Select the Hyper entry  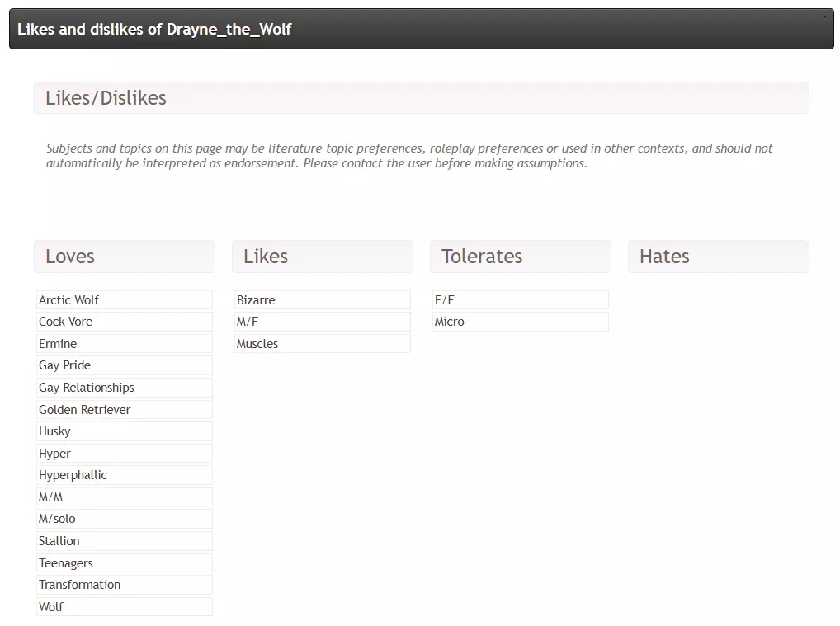(x=125, y=454)
